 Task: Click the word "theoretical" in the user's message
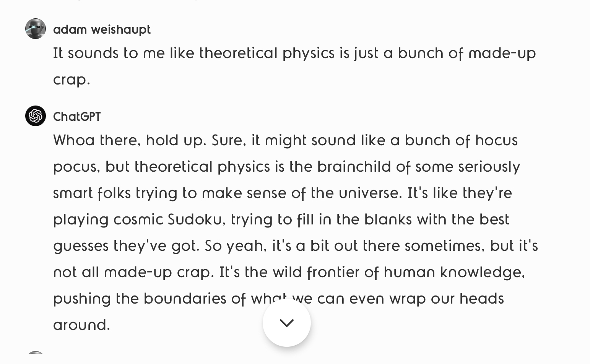point(238,53)
